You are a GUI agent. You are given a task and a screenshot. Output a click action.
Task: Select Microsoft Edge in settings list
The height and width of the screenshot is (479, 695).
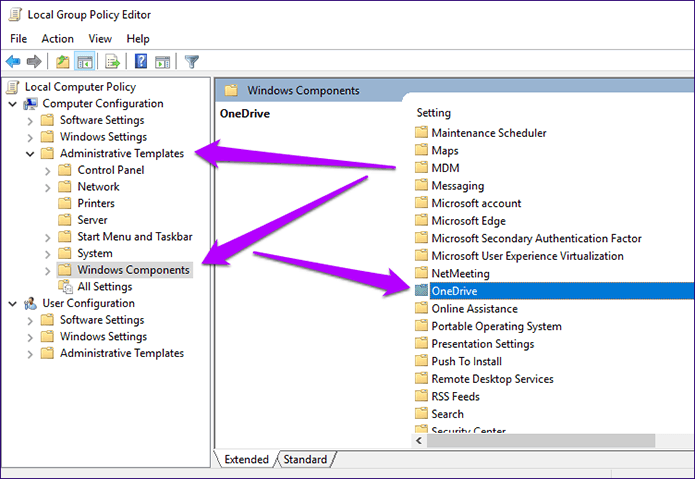click(469, 221)
